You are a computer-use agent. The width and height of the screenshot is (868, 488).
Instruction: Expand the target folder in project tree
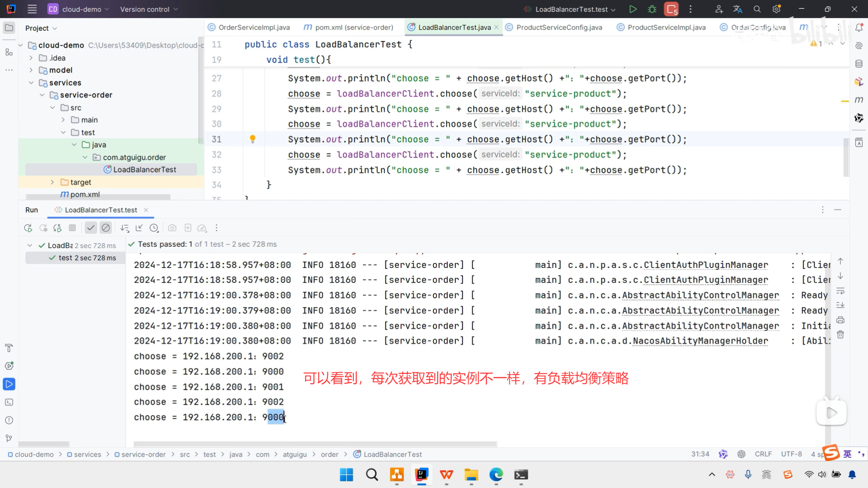click(52, 182)
